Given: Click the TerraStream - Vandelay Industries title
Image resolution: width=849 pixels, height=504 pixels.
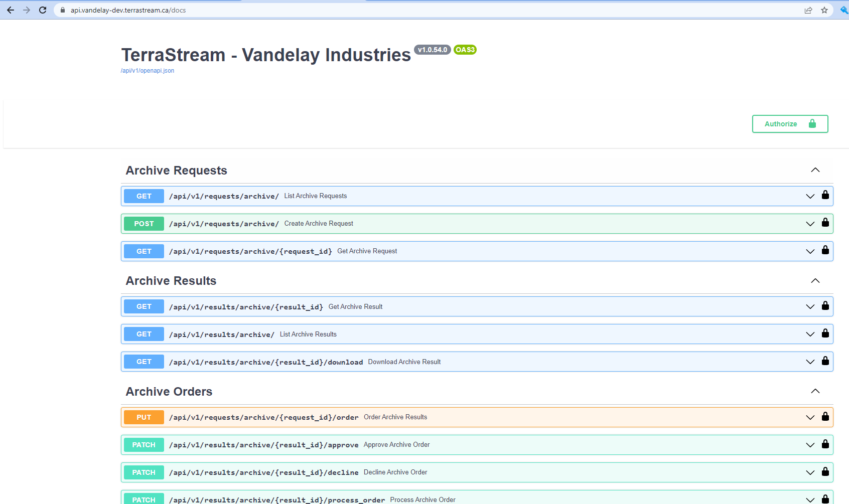Looking at the screenshot, I should 266,55.
